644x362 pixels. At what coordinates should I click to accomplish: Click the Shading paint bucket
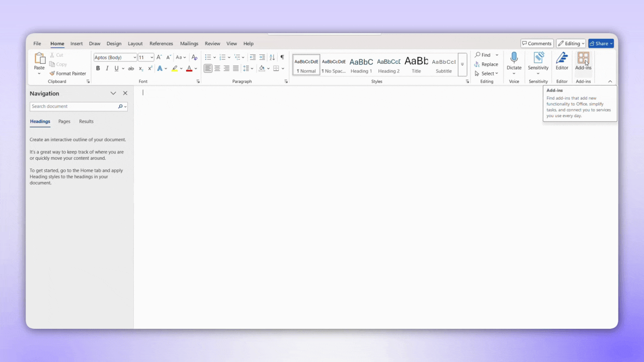click(262, 68)
